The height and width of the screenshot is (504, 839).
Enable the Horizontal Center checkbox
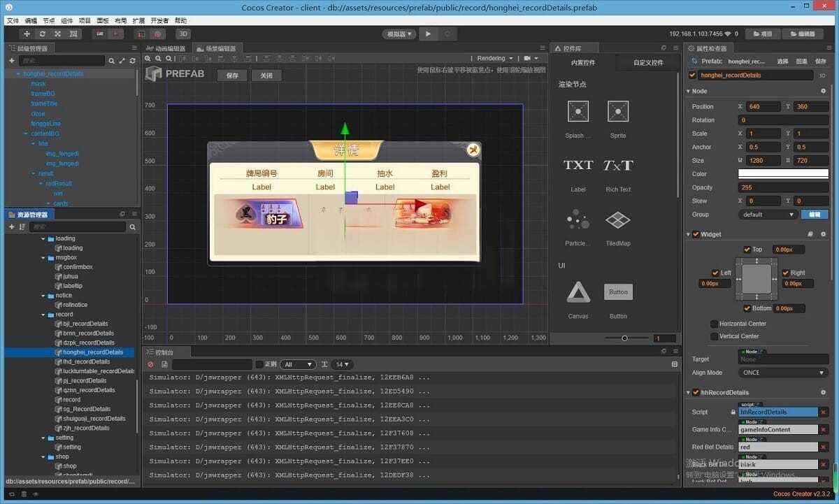pyautogui.click(x=714, y=324)
